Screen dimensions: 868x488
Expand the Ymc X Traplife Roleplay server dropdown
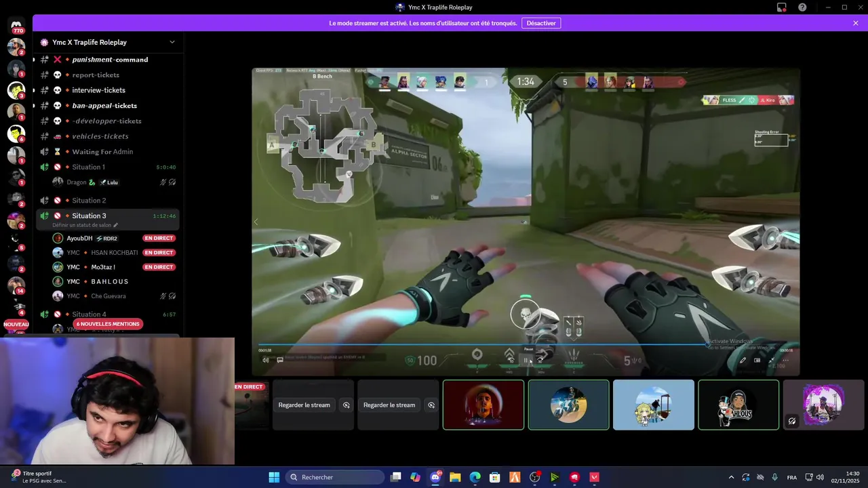[172, 42]
